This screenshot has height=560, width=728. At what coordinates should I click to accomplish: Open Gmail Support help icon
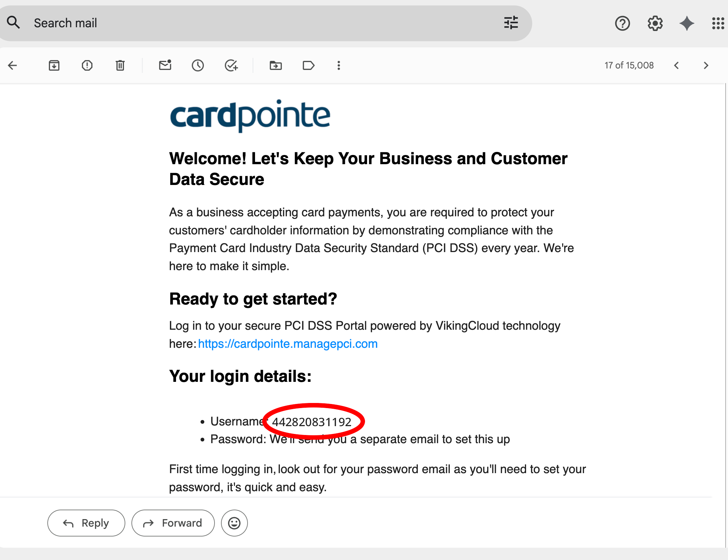[622, 24]
